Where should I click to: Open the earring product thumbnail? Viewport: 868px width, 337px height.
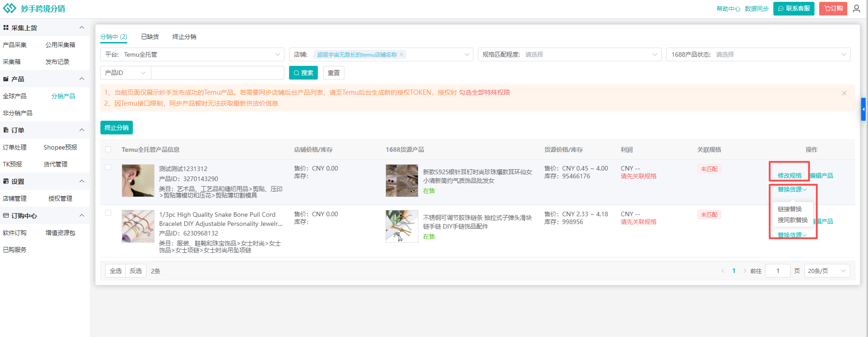coord(138,181)
